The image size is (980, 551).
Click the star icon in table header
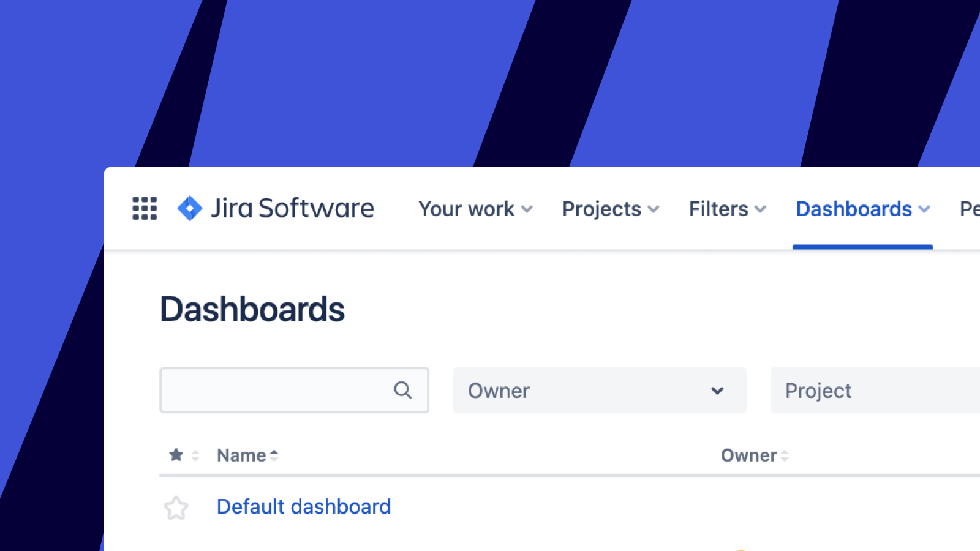click(176, 455)
